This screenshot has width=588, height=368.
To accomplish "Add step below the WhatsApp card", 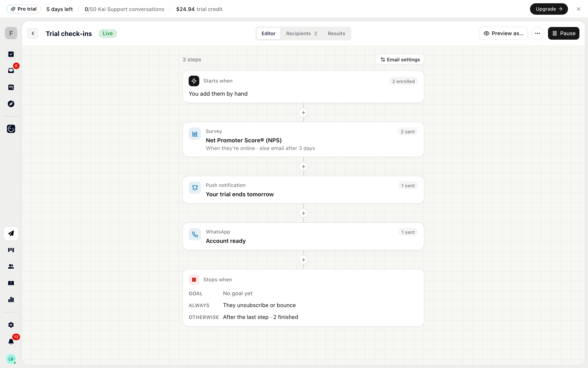I will (303, 260).
